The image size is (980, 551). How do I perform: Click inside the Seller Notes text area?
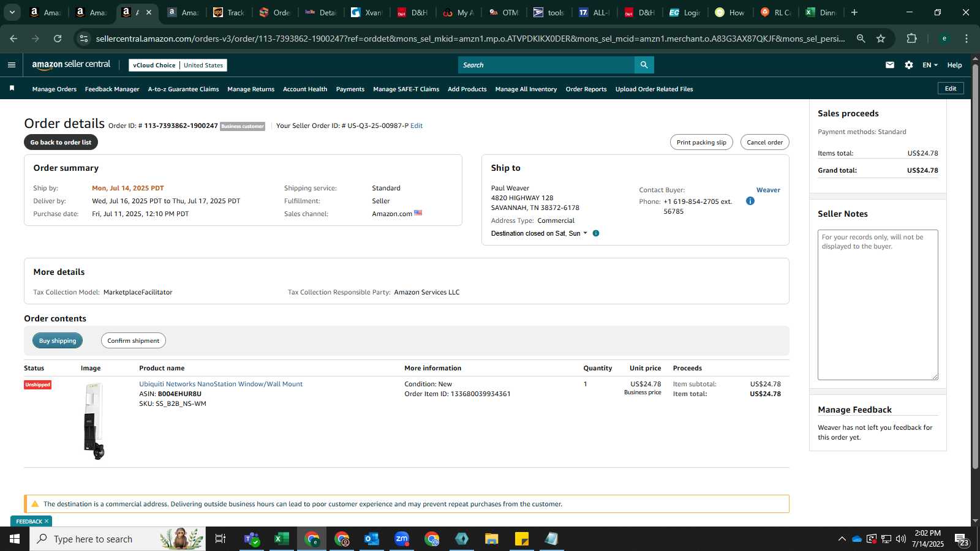(878, 305)
